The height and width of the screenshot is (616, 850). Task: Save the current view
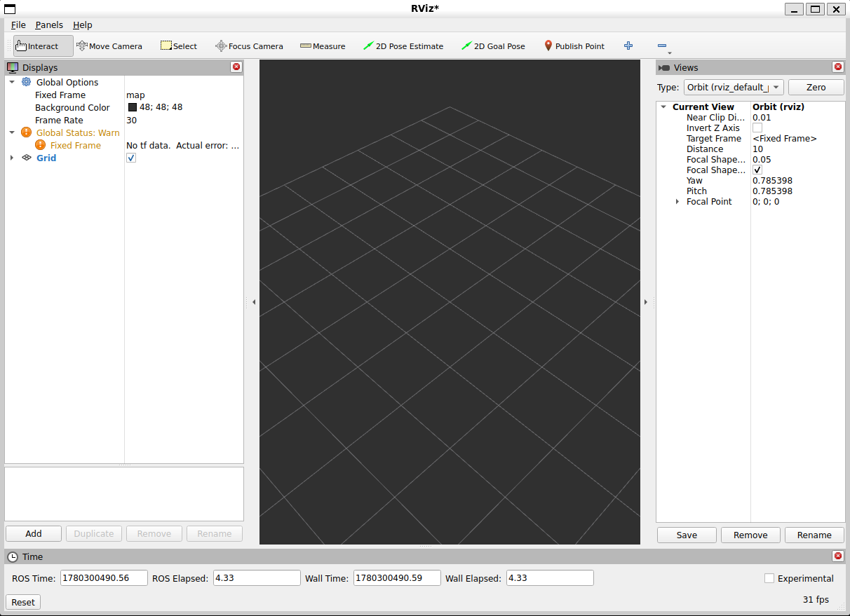click(687, 535)
